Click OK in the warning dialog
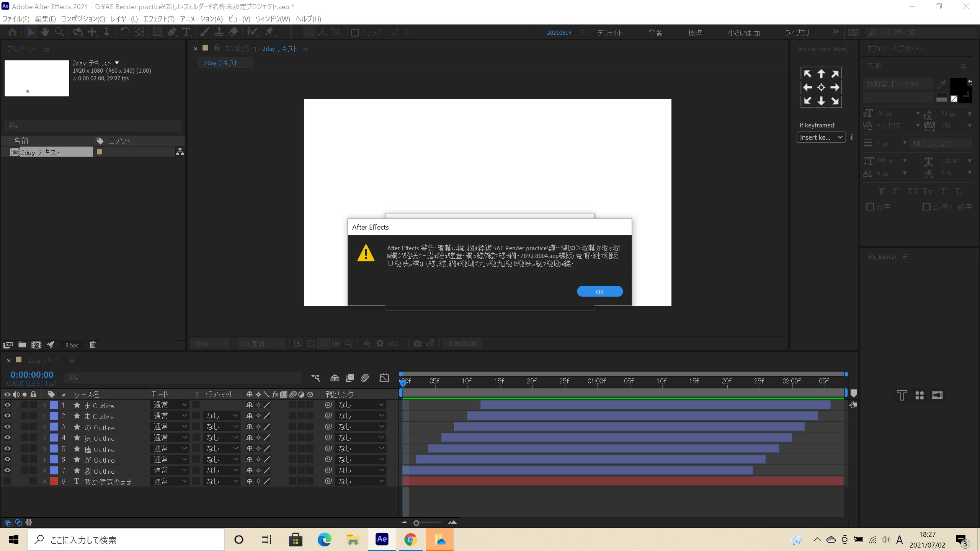 599,292
